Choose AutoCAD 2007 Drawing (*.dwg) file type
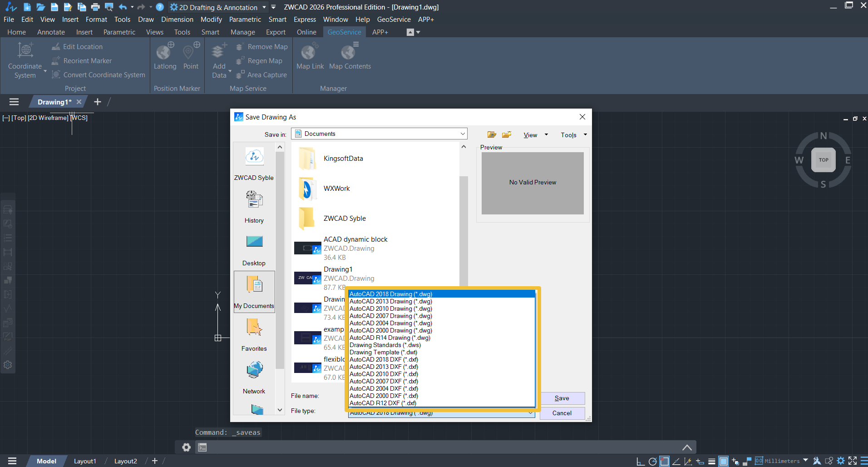Image resolution: width=868 pixels, height=467 pixels. (390, 316)
